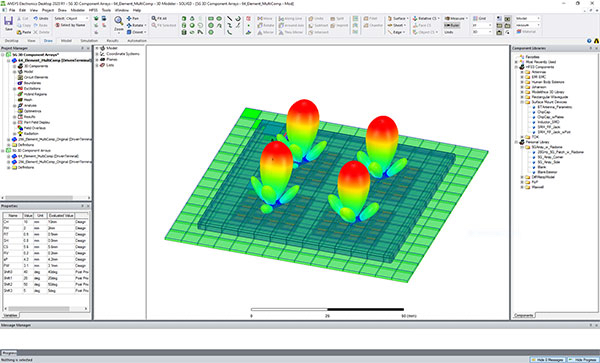Click the draw box primitive icon
This screenshot has height=363, width=600.
pyautogui.click(x=184, y=18)
